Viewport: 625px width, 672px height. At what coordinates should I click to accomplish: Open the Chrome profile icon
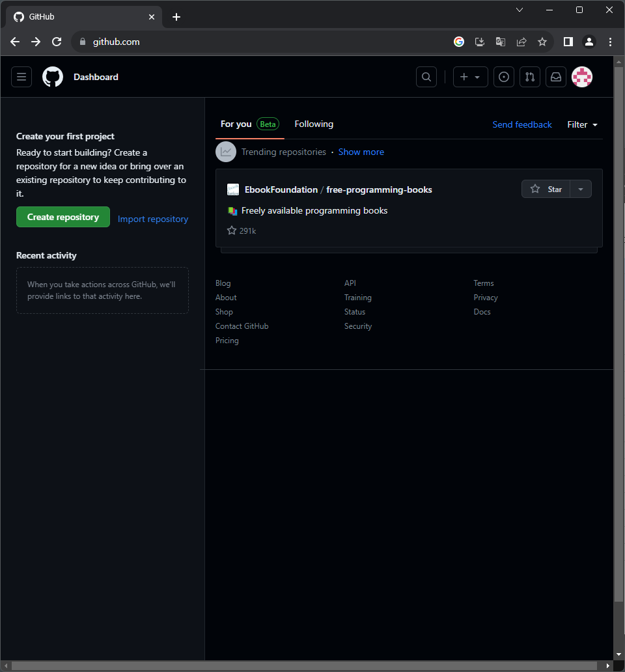pos(589,42)
